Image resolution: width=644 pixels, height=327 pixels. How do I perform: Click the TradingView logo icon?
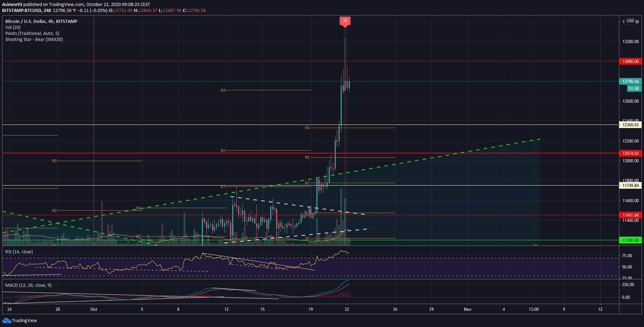pos(6,320)
